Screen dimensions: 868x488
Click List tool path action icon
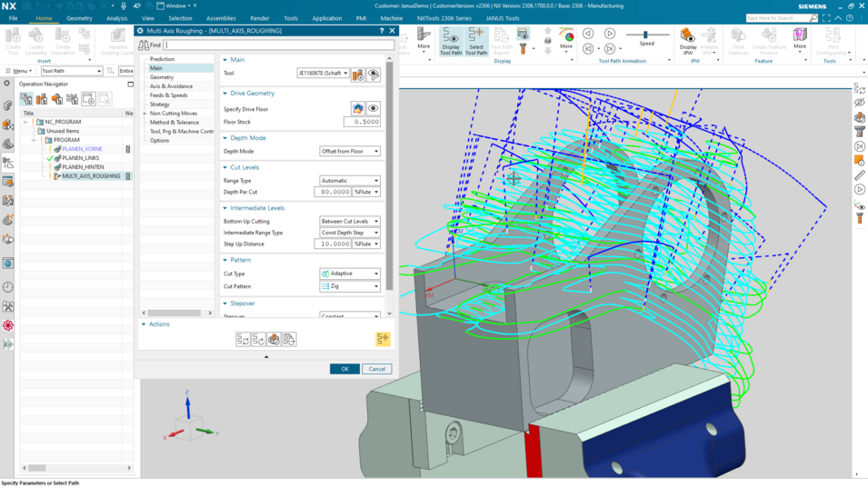pos(289,340)
